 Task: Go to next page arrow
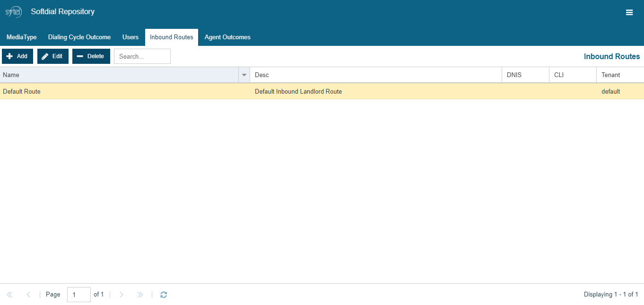click(x=122, y=295)
